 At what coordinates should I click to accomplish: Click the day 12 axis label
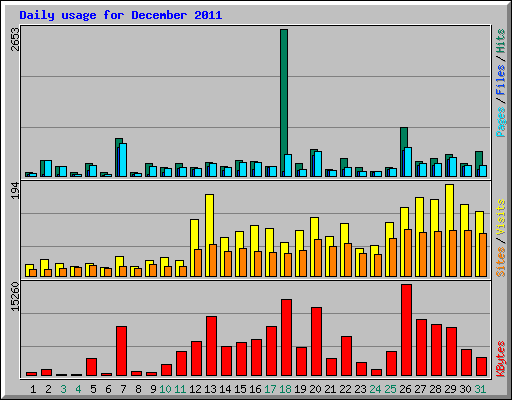(195, 389)
